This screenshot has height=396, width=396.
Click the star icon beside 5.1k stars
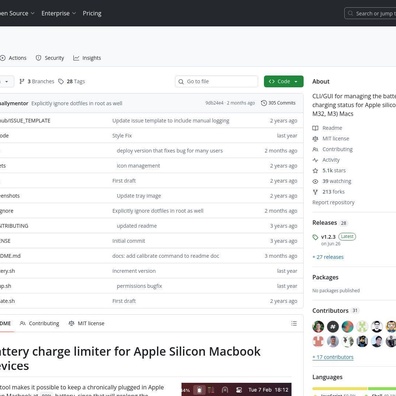point(315,171)
